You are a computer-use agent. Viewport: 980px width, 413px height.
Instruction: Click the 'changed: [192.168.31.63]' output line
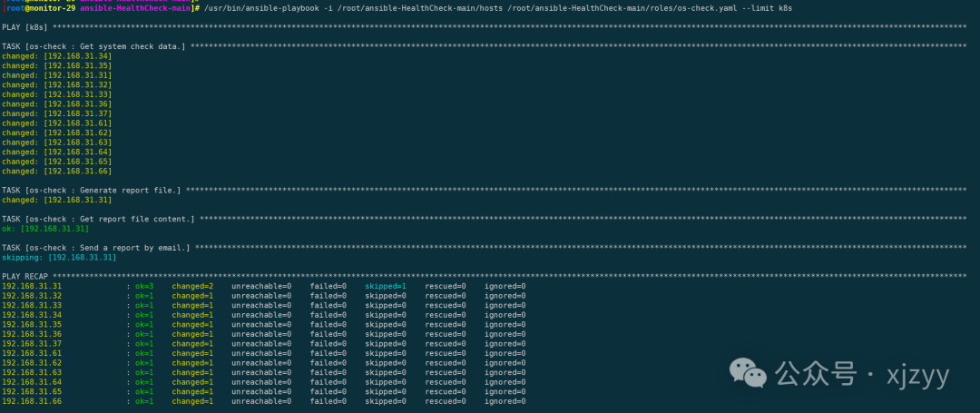[x=57, y=143]
